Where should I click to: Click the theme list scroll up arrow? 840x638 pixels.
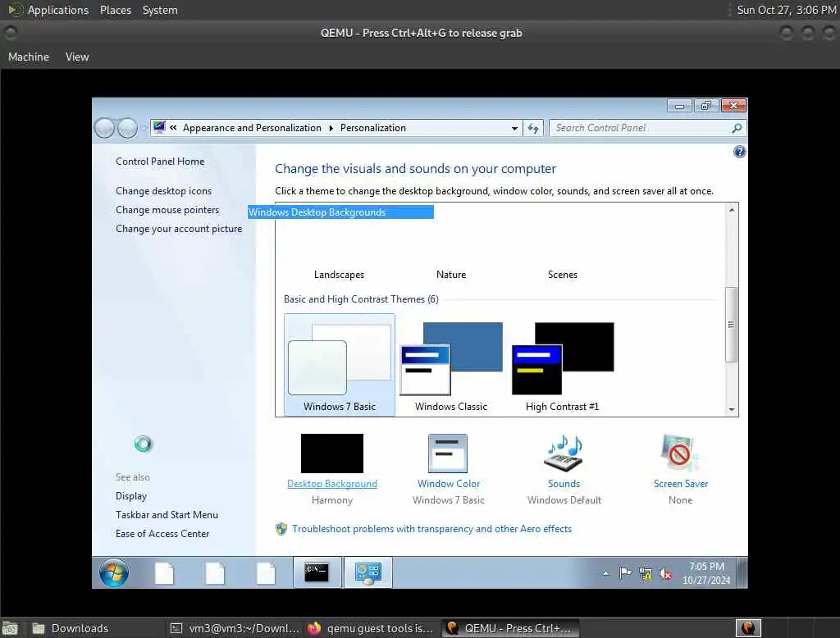click(x=731, y=210)
